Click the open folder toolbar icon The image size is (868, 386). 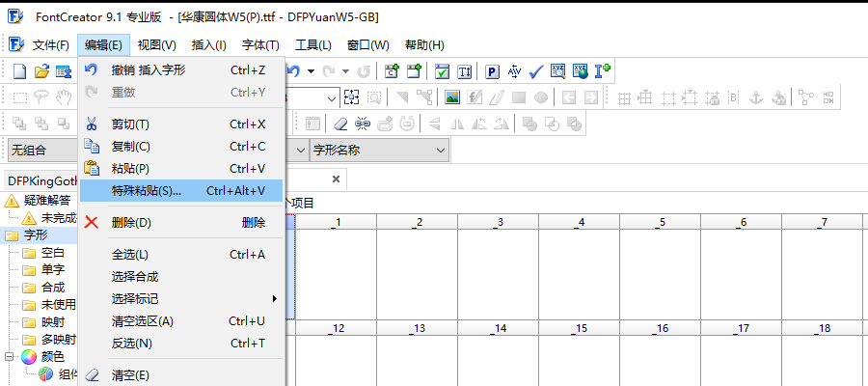(x=42, y=71)
